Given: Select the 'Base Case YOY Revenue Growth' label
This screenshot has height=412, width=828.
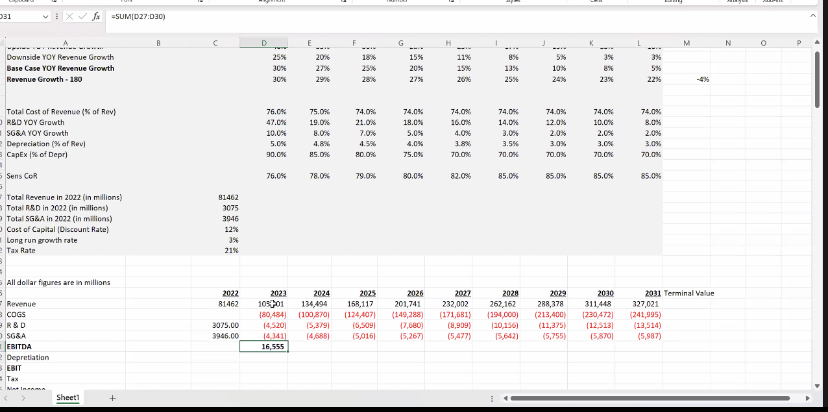Looking at the screenshot, I should (x=60, y=68).
